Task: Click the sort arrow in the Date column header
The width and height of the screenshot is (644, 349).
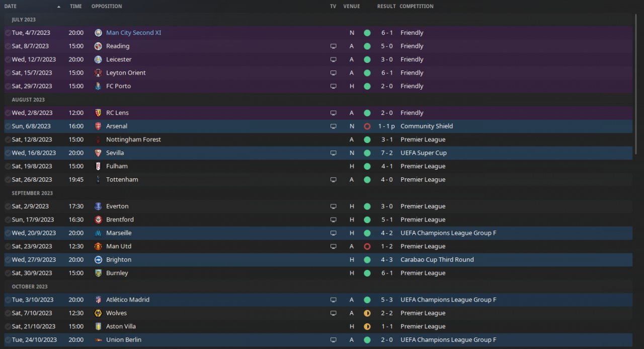Action: coord(59,7)
